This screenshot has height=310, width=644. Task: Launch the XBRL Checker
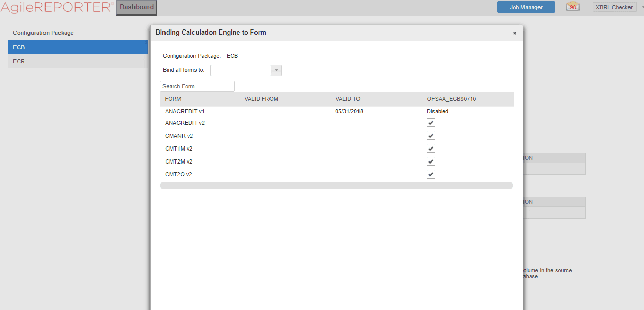click(614, 7)
